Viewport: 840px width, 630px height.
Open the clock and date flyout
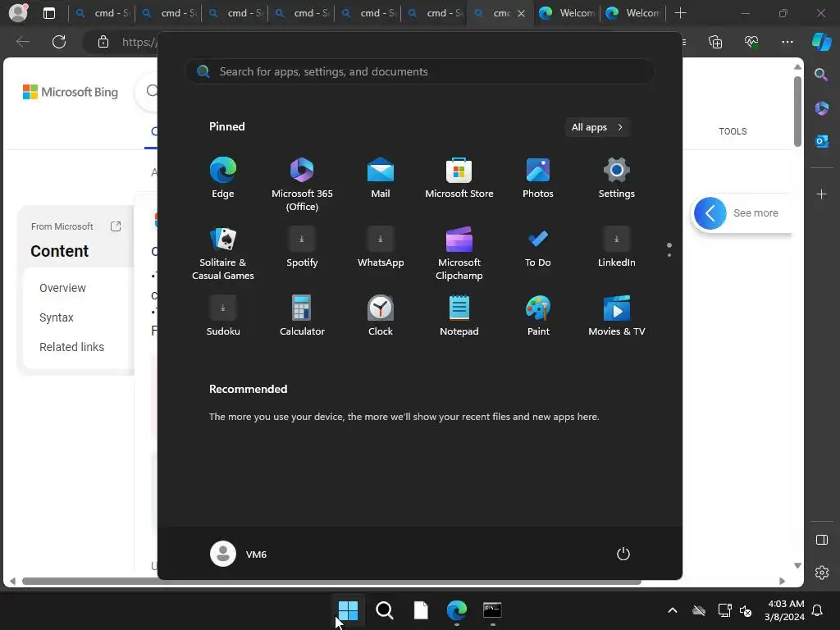(784, 610)
